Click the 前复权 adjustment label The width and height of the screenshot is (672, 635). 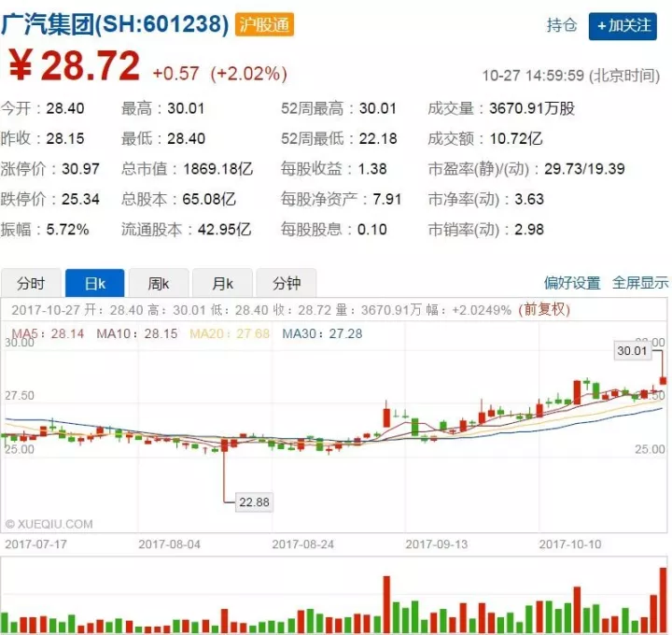click(x=544, y=310)
